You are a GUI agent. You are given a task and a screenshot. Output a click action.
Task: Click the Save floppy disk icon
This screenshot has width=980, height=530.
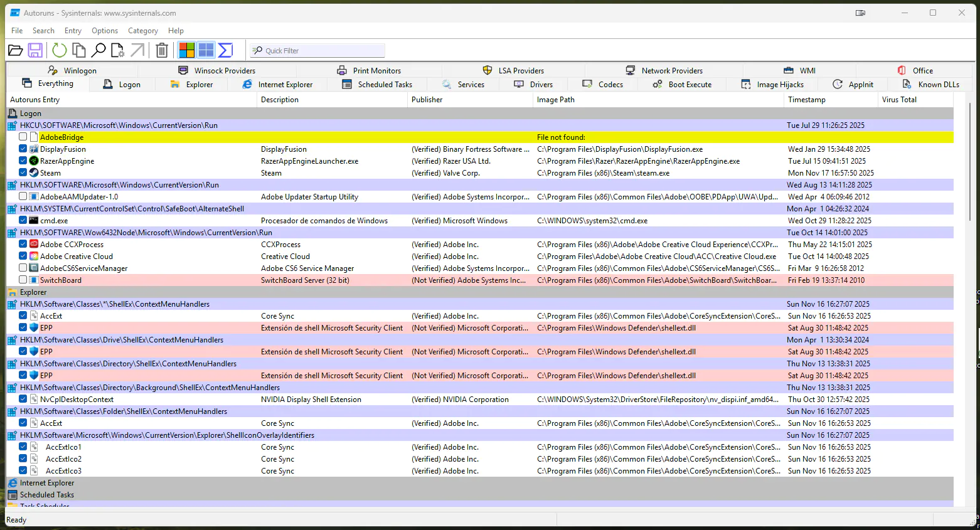point(35,51)
